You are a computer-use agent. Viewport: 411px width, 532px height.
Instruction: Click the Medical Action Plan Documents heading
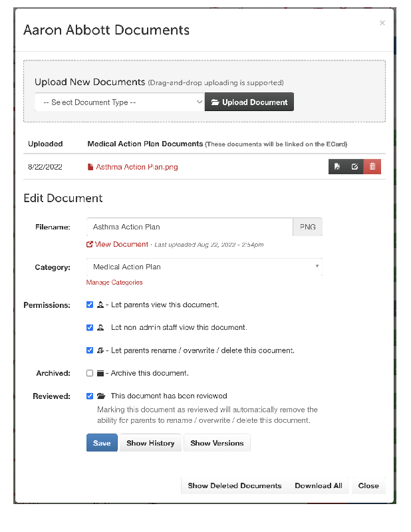pos(145,144)
